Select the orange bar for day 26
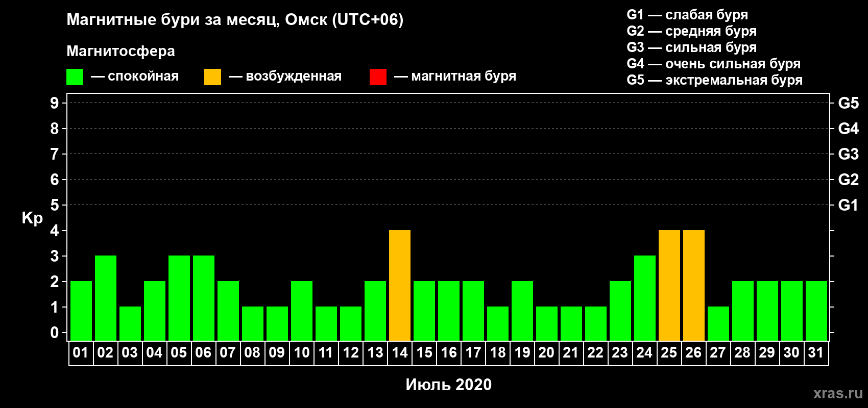The width and height of the screenshot is (868, 408). (694, 285)
